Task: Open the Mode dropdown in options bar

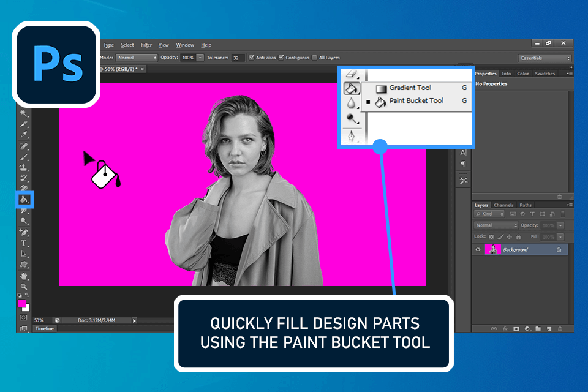Action: (137, 58)
